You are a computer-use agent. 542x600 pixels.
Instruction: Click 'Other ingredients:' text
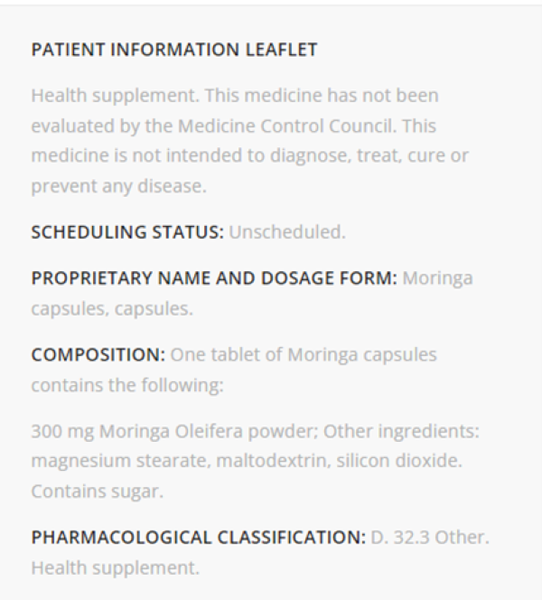[x=401, y=431]
